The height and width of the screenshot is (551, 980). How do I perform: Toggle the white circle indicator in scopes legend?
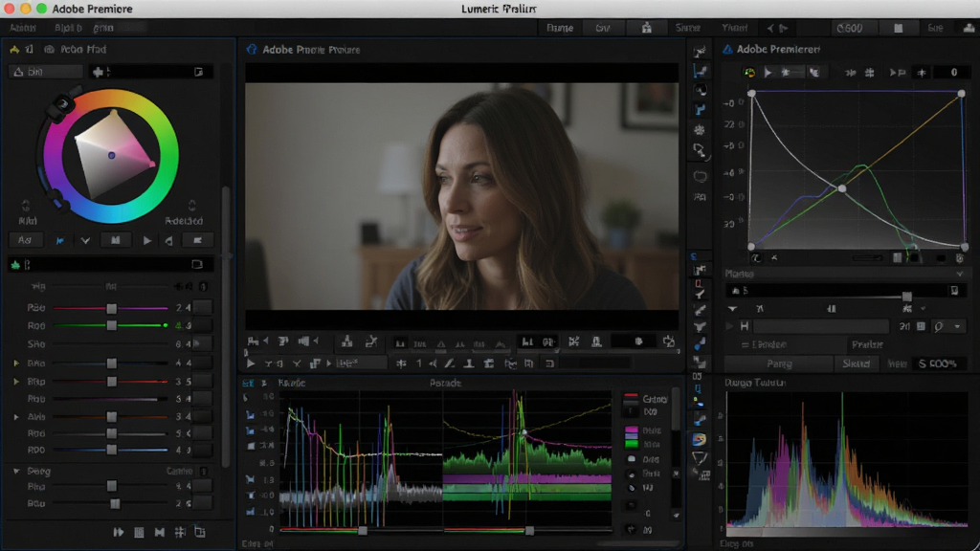[x=632, y=459]
